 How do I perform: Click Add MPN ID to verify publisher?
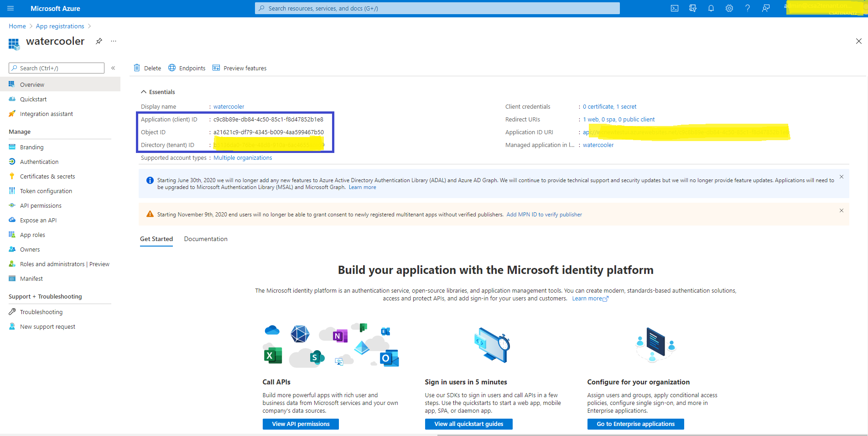(544, 215)
